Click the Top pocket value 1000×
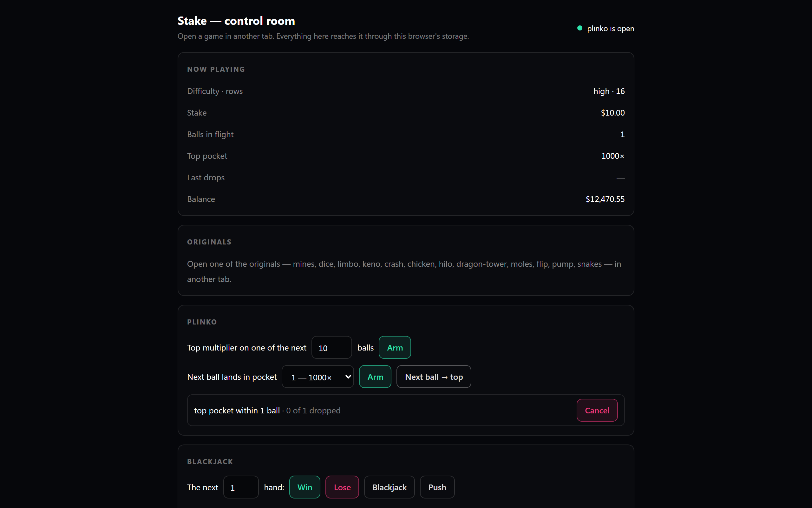 pos(613,156)
